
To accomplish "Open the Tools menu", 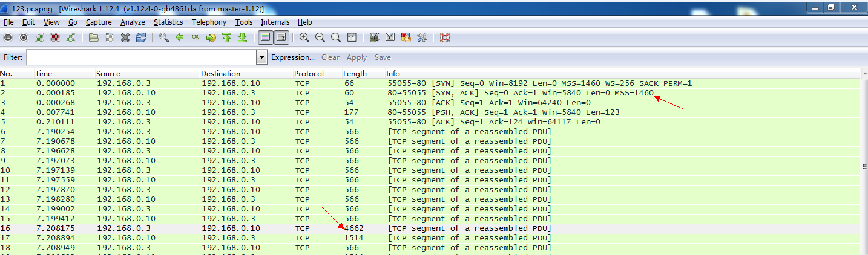I will click(x=244, y=22).
